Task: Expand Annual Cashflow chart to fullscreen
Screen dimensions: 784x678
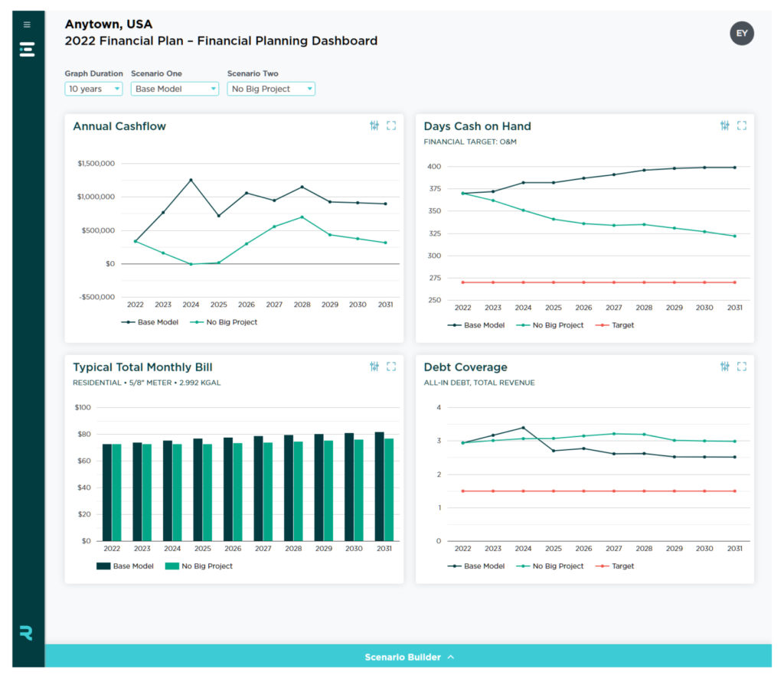Action: [x=391, y=125]
